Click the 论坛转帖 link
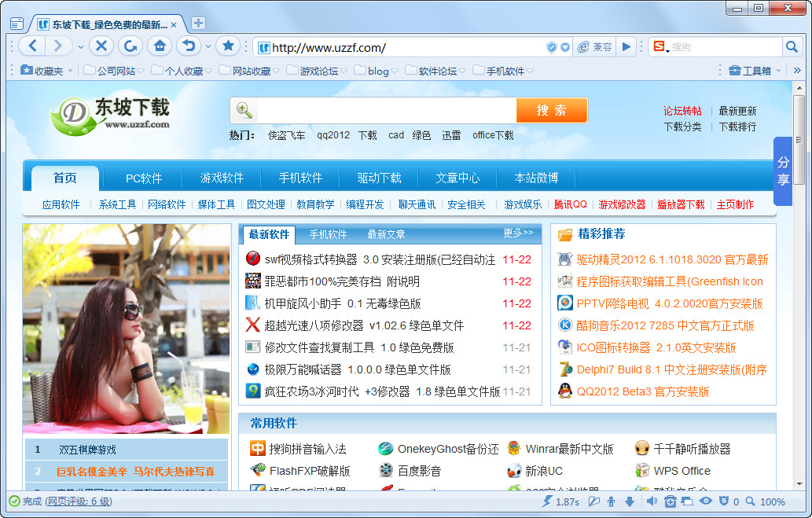 pos(682,111)
